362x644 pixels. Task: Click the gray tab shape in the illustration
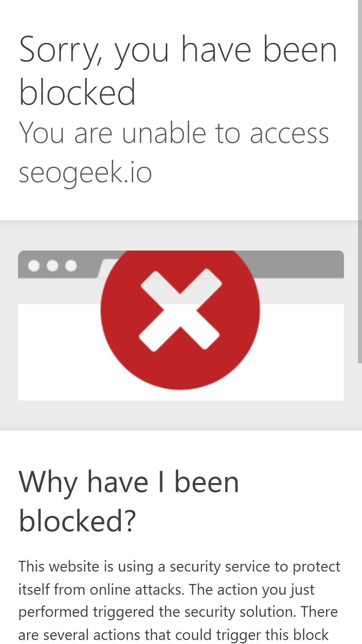[107, 268]
